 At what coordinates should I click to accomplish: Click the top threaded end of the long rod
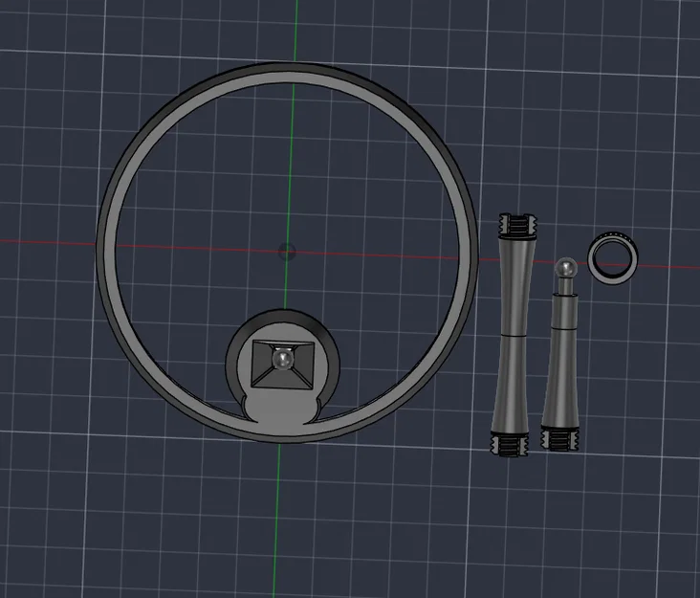coord(517,225)
